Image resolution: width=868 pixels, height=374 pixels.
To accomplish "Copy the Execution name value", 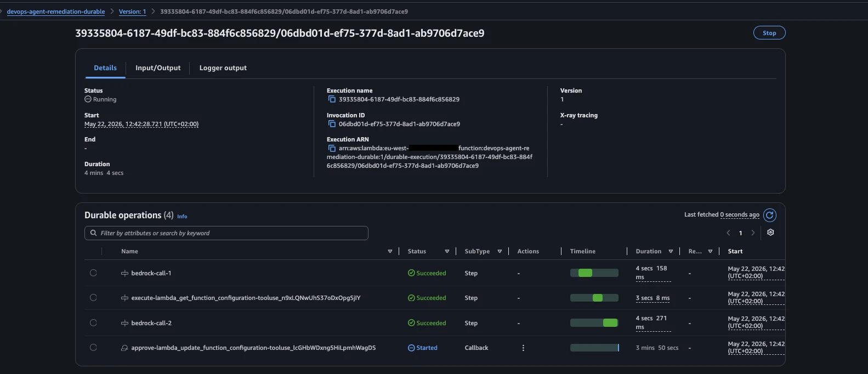I will click(x=332, y=99).
